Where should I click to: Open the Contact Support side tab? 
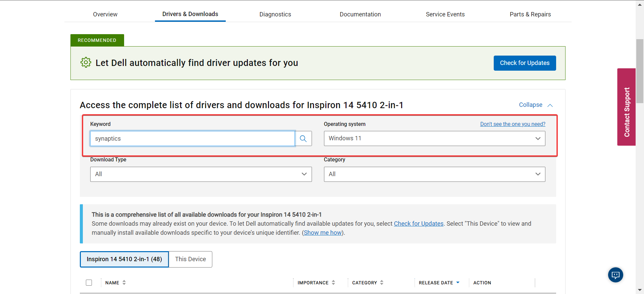point(626,107)
